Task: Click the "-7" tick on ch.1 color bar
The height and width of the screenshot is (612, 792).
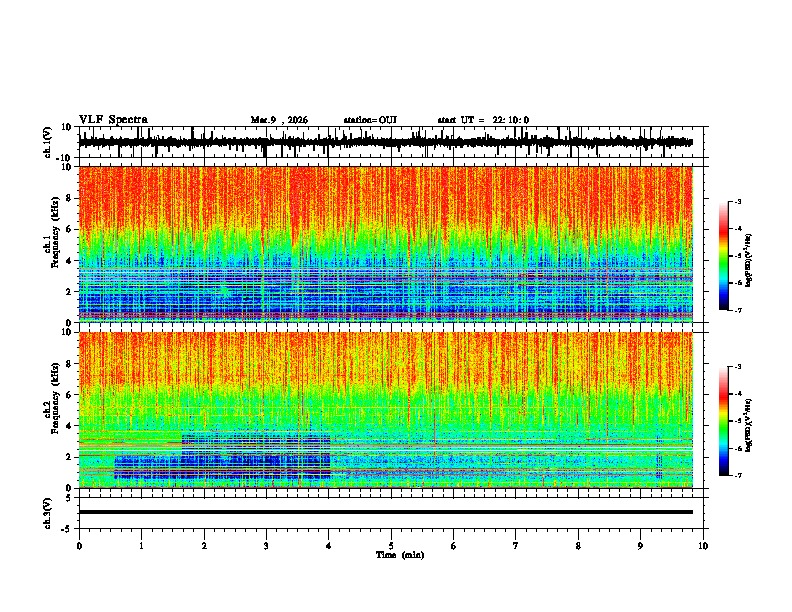Action: 737,310
